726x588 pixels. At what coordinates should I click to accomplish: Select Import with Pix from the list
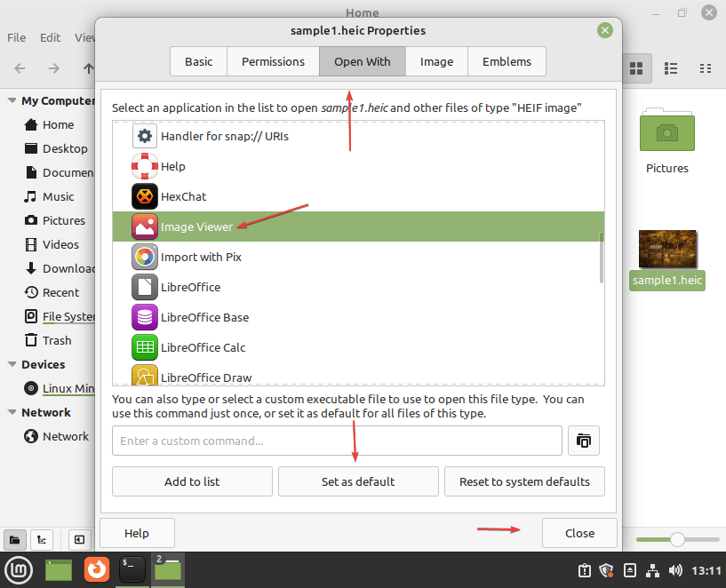pos(203,257)
